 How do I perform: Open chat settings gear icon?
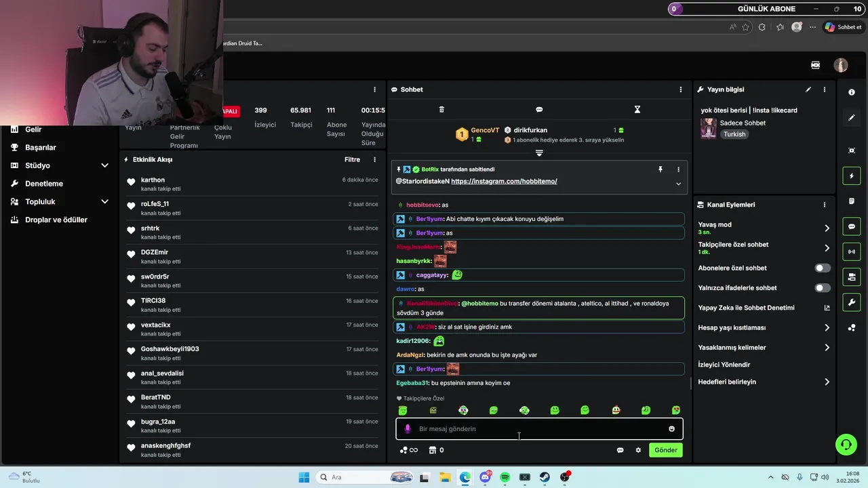tap(638, 450)
